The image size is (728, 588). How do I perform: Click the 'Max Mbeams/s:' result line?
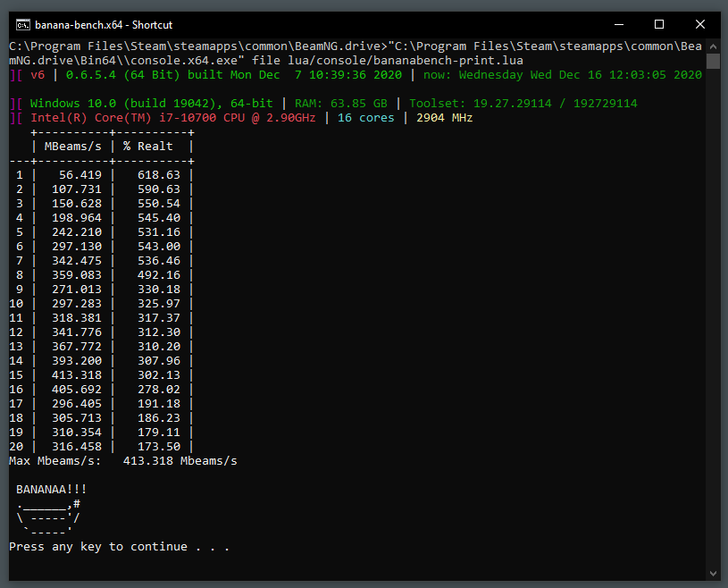[123, 461]
